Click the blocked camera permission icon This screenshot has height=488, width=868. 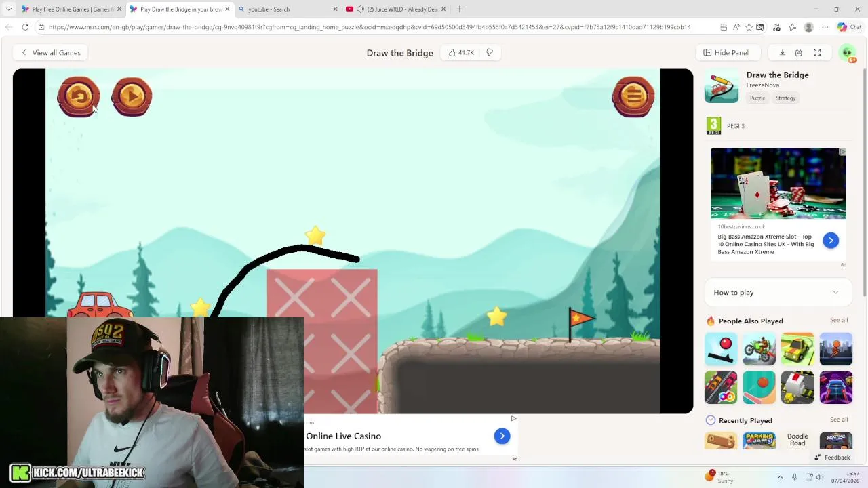[760, 27]
